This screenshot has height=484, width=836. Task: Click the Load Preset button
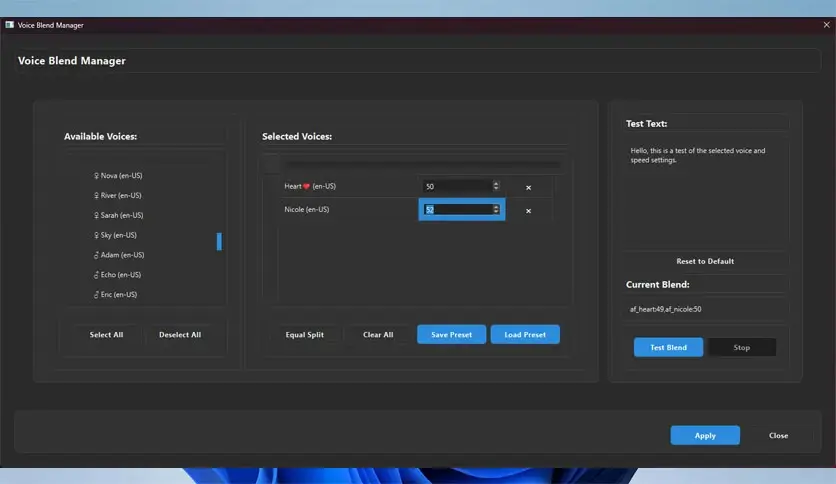click(525, 334)
